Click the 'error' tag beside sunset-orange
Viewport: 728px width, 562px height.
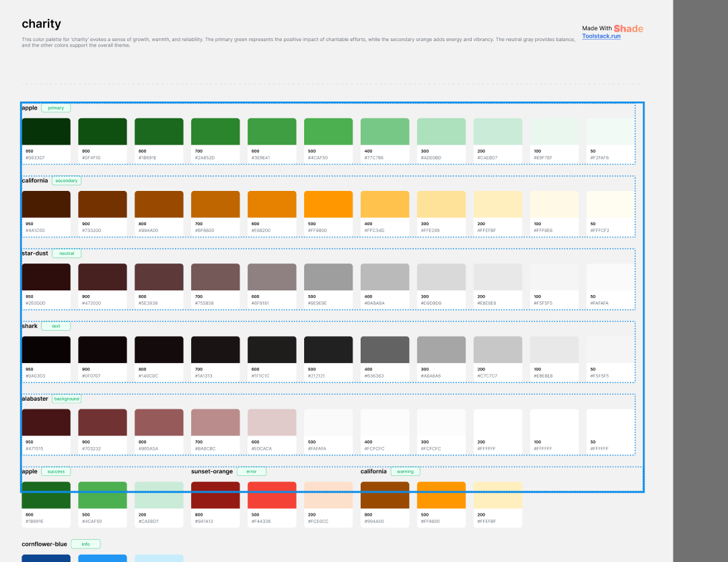click(x=251, y=471)
